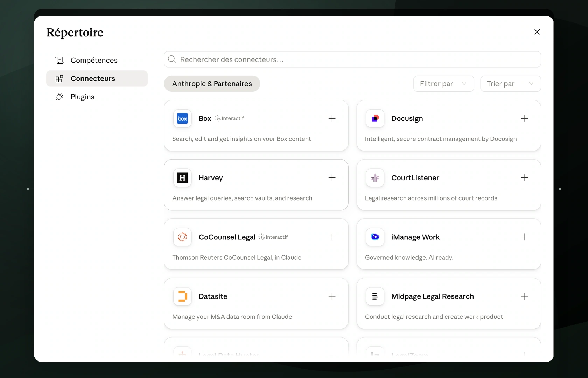The width and height of the screenshot is (588, 378).
Task: Select Connecteurs in the sidebar
Action: pos(97,78)
